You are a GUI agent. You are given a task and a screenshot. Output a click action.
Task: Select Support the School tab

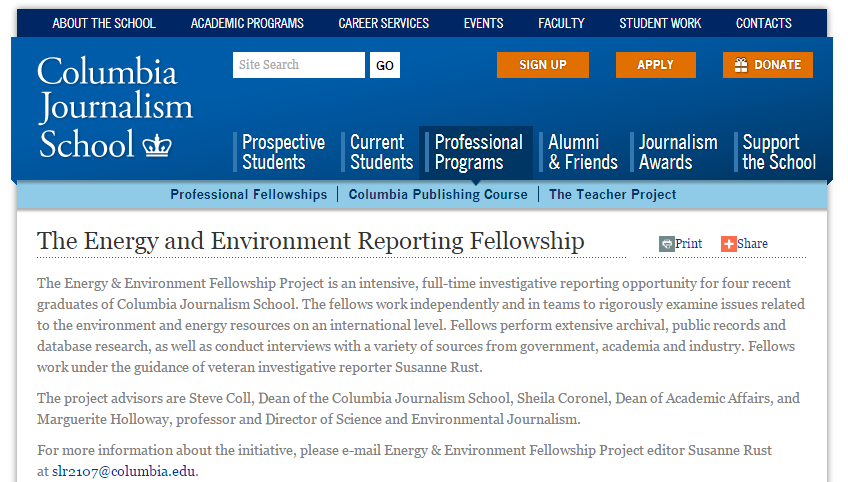click(x=779, y=152)
